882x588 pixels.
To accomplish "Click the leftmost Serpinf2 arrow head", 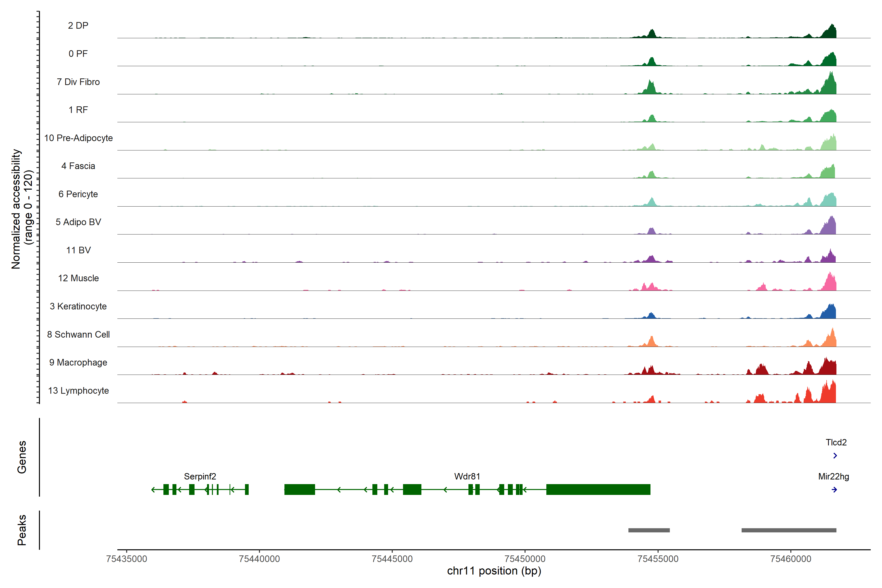I will coord(153,490).
